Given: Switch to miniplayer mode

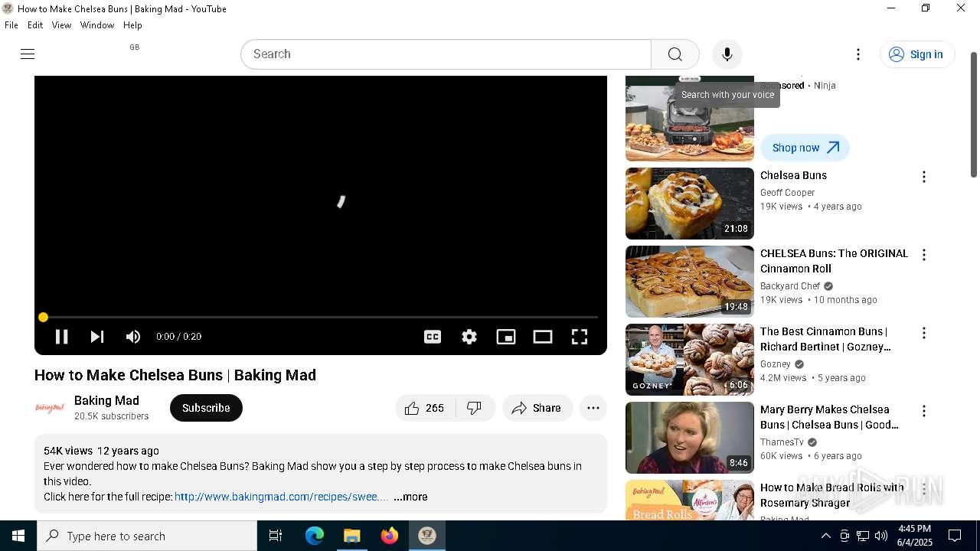Looking at the screenshot, I should tap(506, 337).
